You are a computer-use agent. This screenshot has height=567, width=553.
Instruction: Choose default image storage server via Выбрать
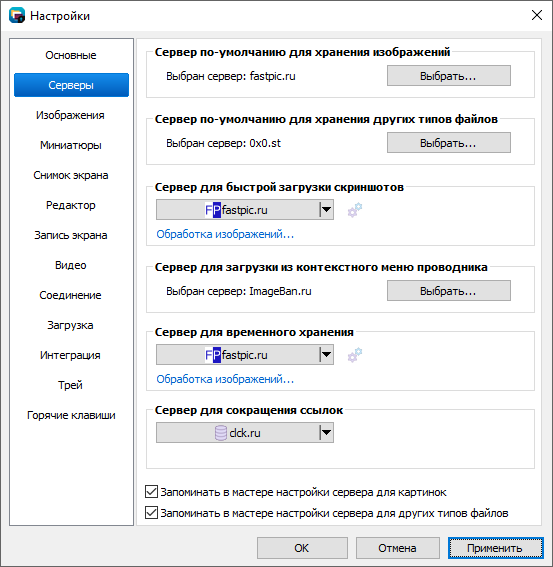pyautogui.click(x=449, y=76)
